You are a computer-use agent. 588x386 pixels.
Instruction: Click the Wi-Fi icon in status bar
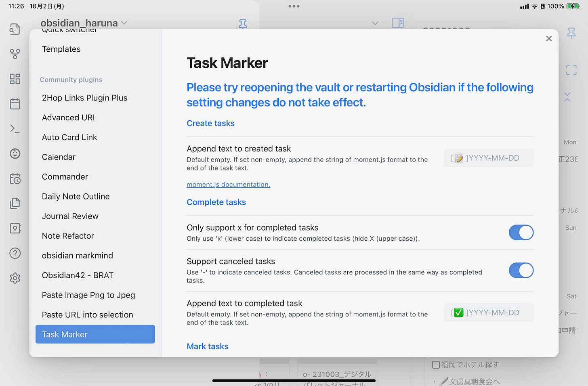pos(535,6)
